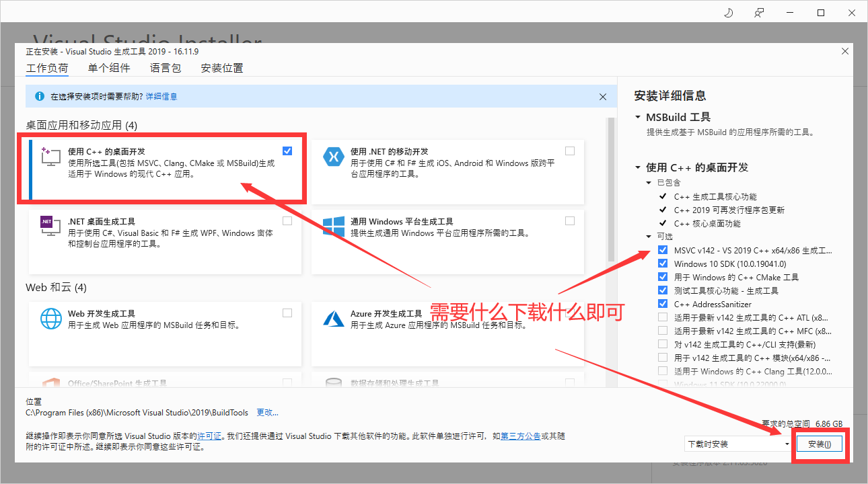Check C++ MFC for v142 build tools
The width and height of the screenshot is (868, 484).
point(663,331)
